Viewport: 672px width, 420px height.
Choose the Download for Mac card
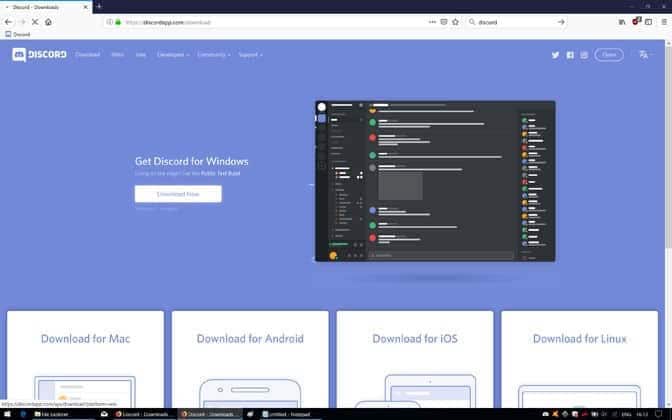85,359
